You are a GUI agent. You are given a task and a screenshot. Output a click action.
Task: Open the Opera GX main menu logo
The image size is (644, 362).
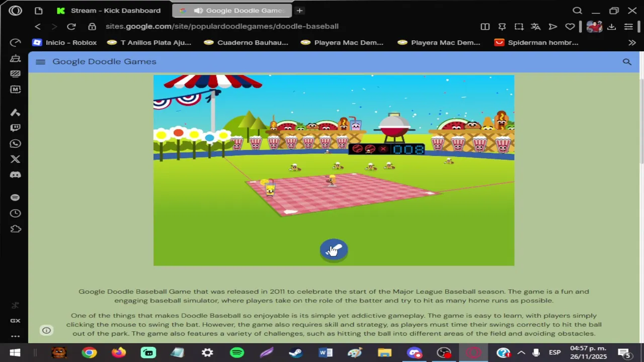click(15, 10)
